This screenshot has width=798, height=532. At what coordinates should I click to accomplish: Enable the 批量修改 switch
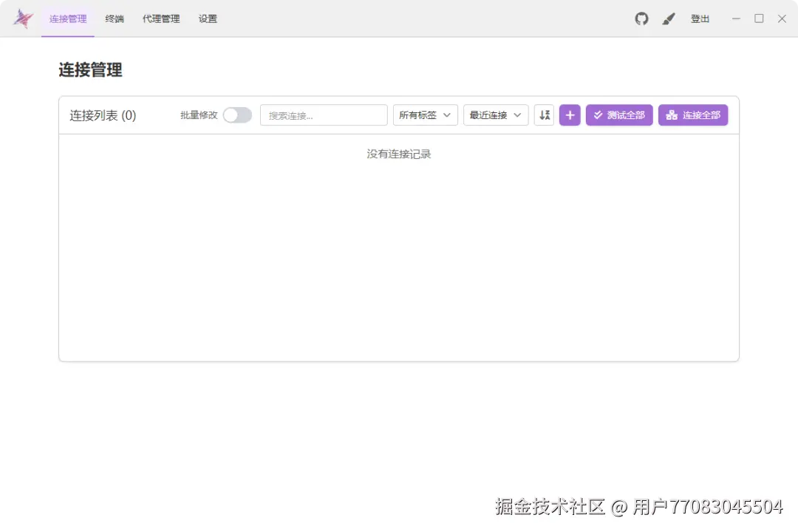237,115
